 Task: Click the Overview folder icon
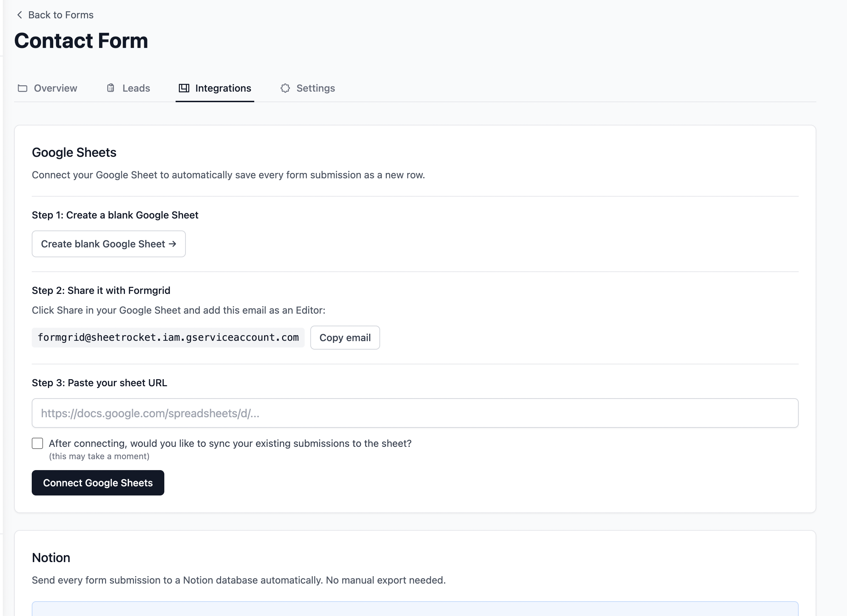click(x=23, y=88)
